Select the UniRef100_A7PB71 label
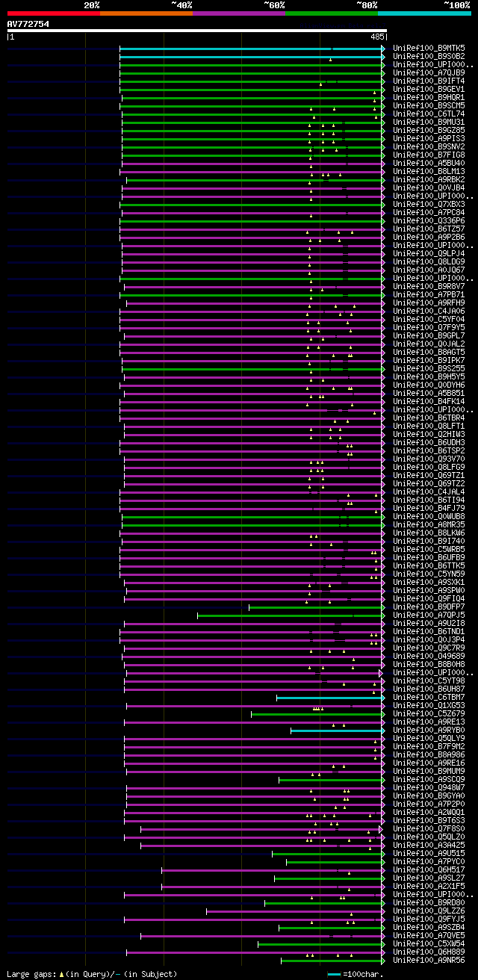Viewport: 478px width, 980px height. [429, 294]
